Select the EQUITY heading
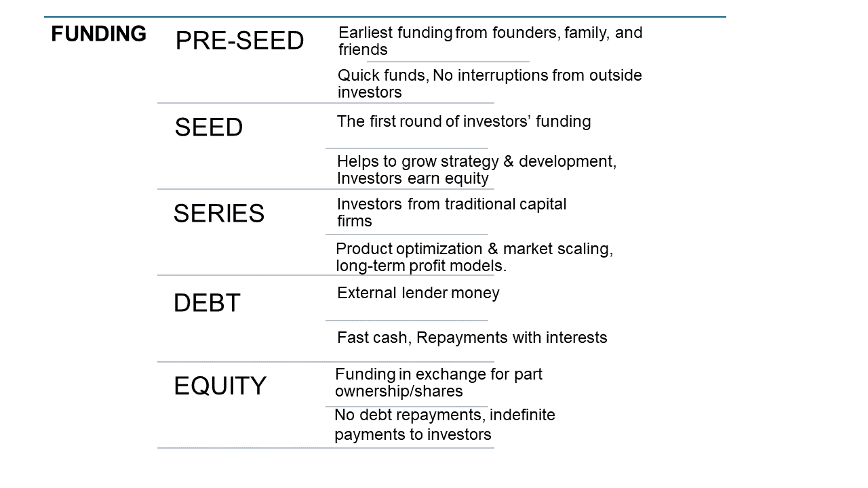868x488 pixels. pos(220,386)
